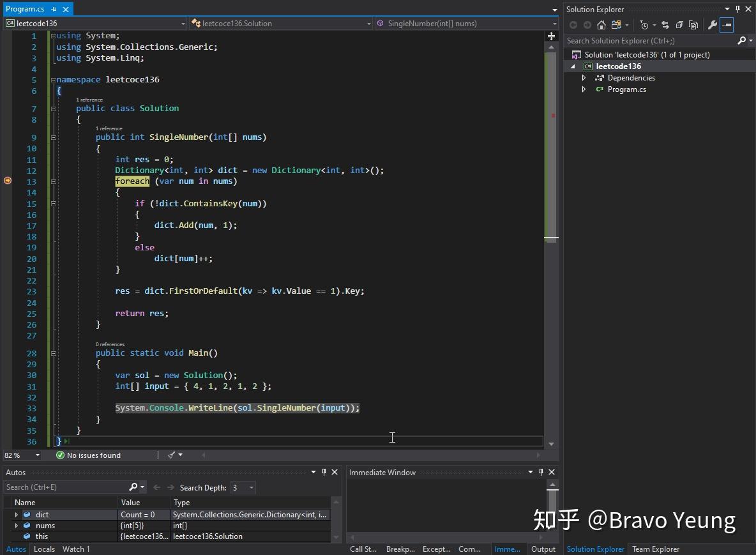
Task: Open the Output window tab
Action: tap(543, 549)
